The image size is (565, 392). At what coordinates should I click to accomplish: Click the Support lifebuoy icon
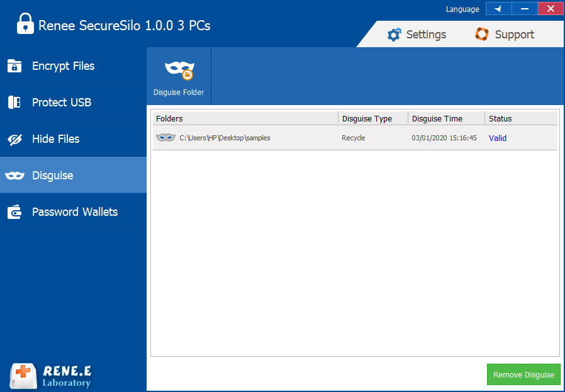pyautogui.click(x=482, y=35)
